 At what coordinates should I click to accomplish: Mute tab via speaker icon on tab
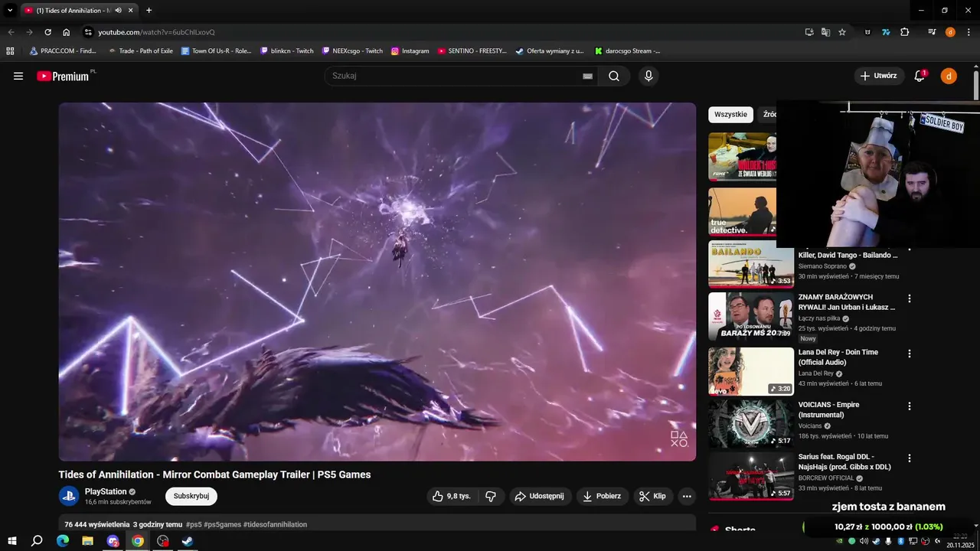(x=118, y=10)
